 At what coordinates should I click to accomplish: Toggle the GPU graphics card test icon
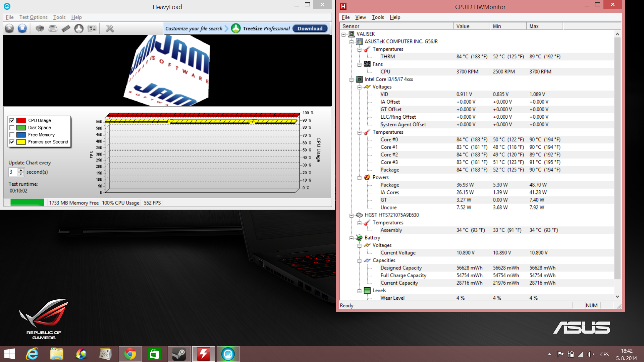coord(92,28)
